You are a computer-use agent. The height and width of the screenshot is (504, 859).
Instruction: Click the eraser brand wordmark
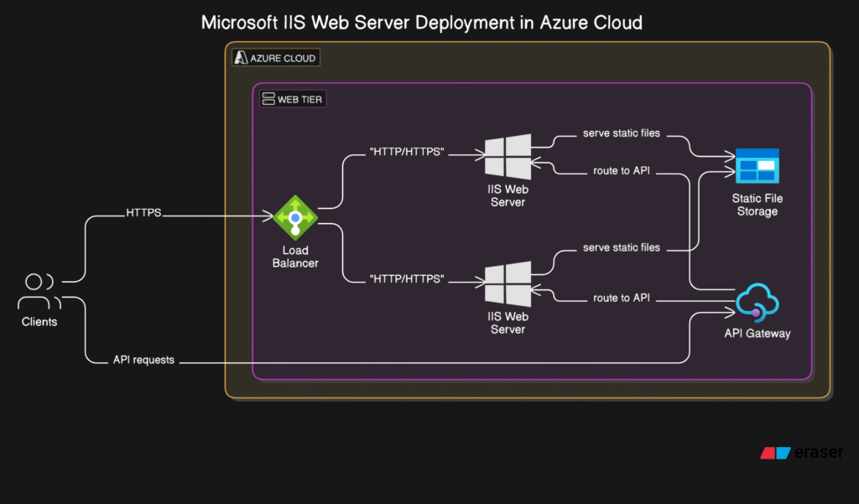pyautogui.click(x=819, y=453)
